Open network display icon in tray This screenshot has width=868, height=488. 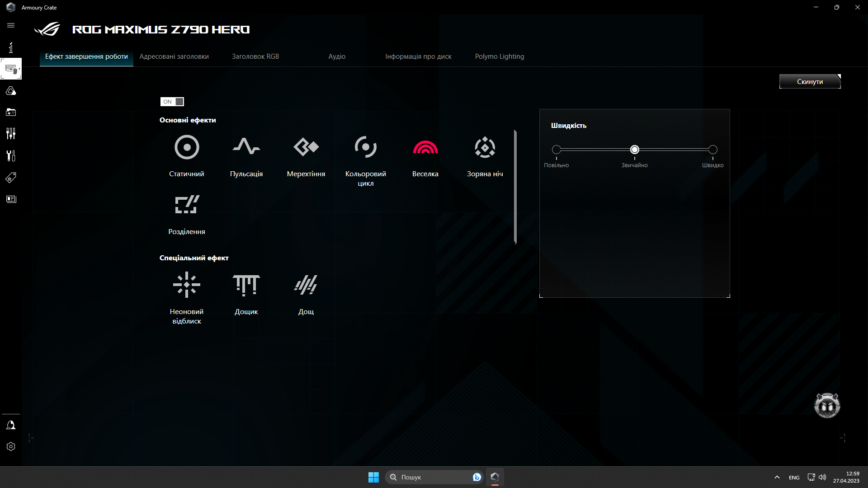tap(811, 477)
